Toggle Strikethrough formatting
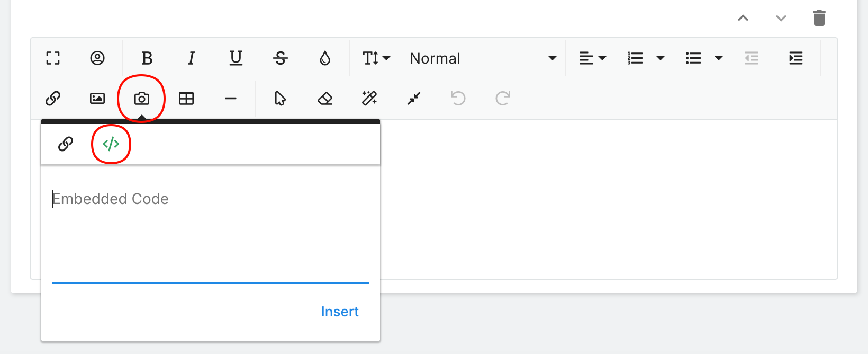868x354 pixels. click(x=281, y=58)
